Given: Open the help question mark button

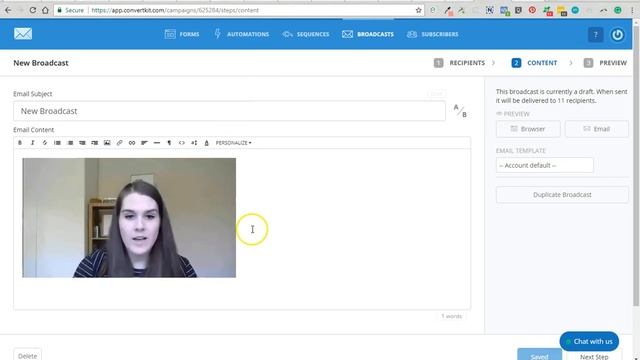Looking at the screenshot, I should pos(595,35).
